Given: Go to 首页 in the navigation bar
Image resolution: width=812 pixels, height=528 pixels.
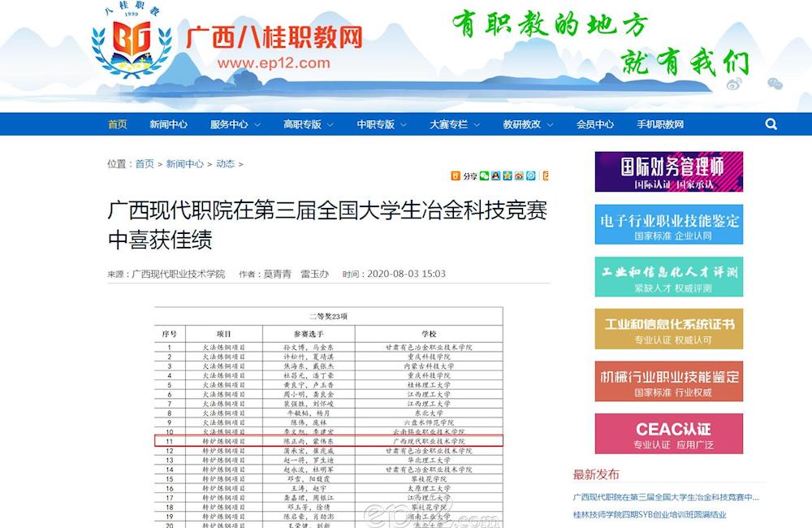Looking at the screenshot, I should (118, 124).
